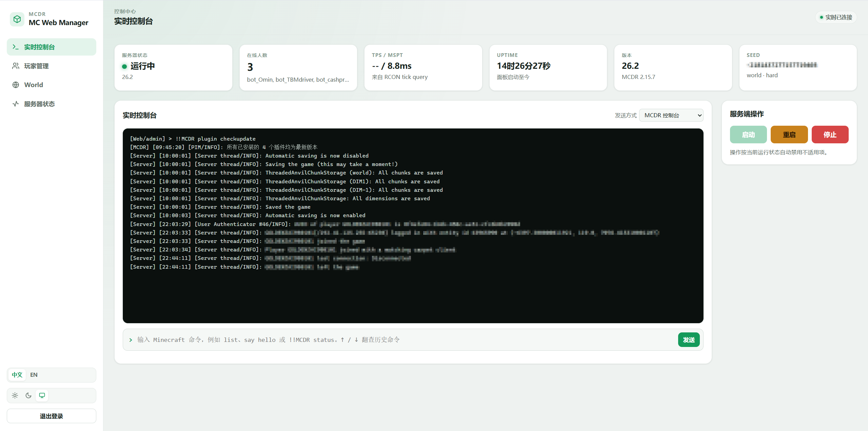Viewport: 868px width, 431px height.
Task: Click the '(DIM-1): All chunks are saved' line
Action: 287,190
